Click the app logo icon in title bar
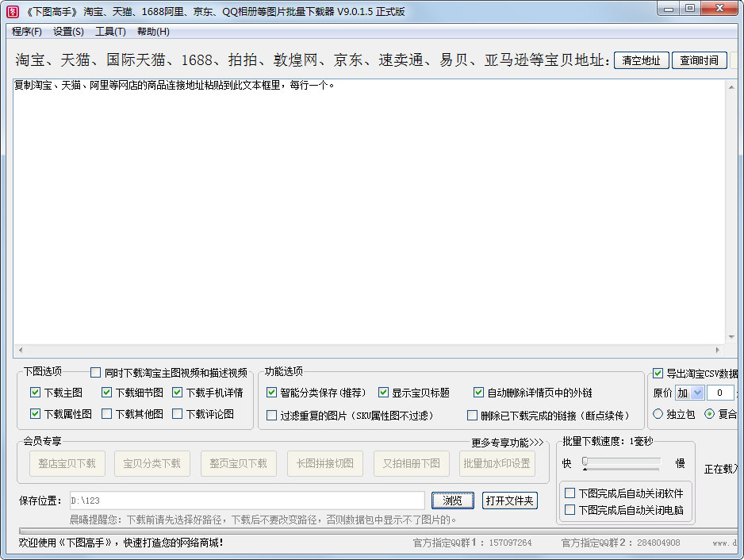 click(x=13, y=11)
